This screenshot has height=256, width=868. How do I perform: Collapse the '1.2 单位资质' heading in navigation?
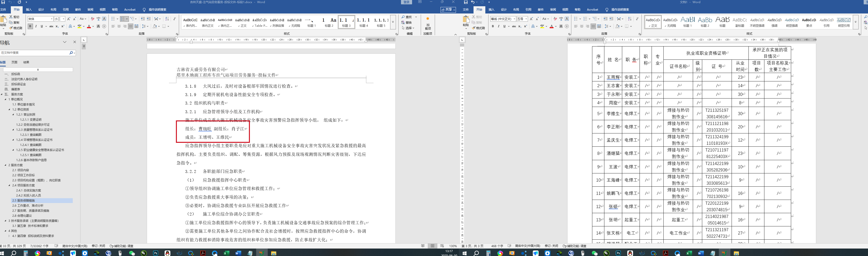9,110
